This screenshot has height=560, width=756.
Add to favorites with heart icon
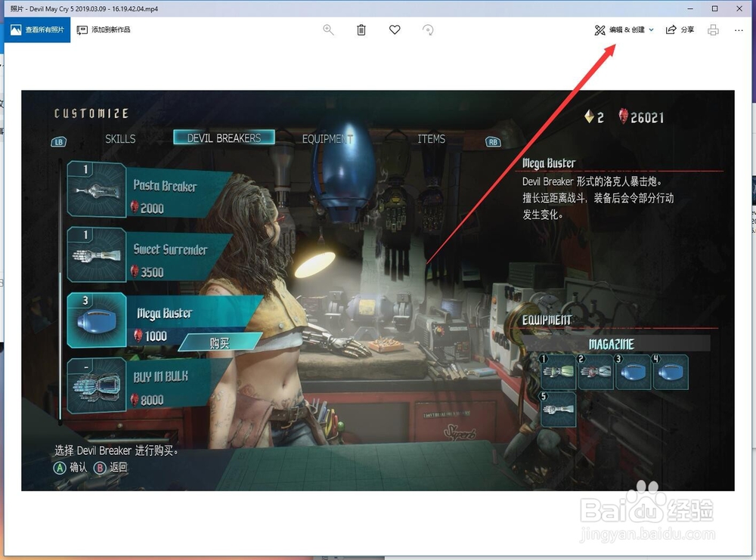(395, 30)
